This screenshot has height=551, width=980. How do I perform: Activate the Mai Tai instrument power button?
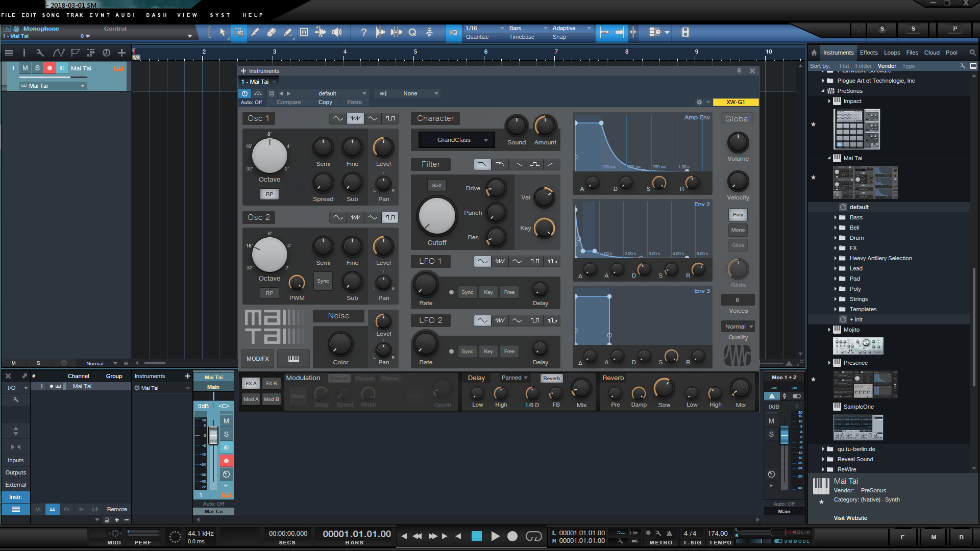click(245, 93)
